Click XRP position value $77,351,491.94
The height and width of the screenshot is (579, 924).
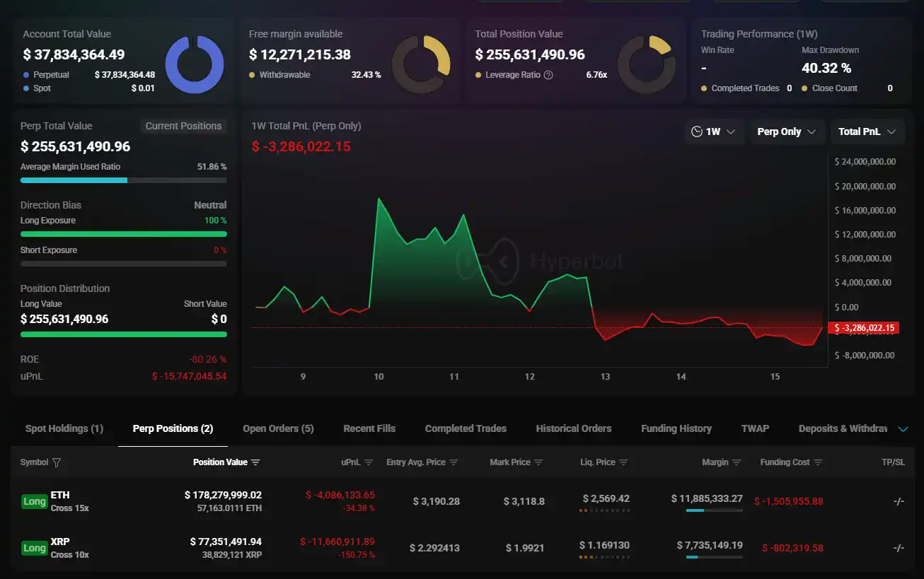coord(226,542)
